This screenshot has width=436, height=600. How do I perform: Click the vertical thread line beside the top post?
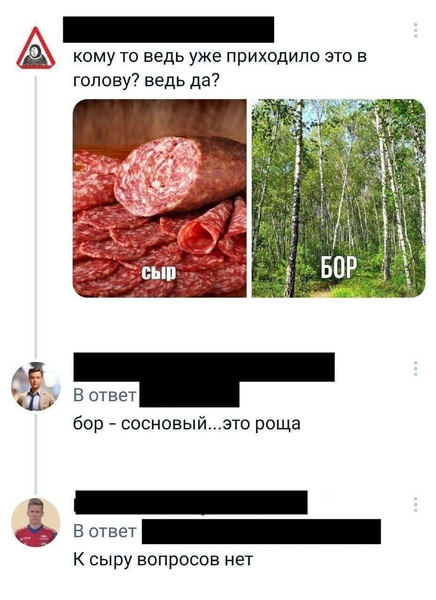pyautogui.click(x=36, y=216)
